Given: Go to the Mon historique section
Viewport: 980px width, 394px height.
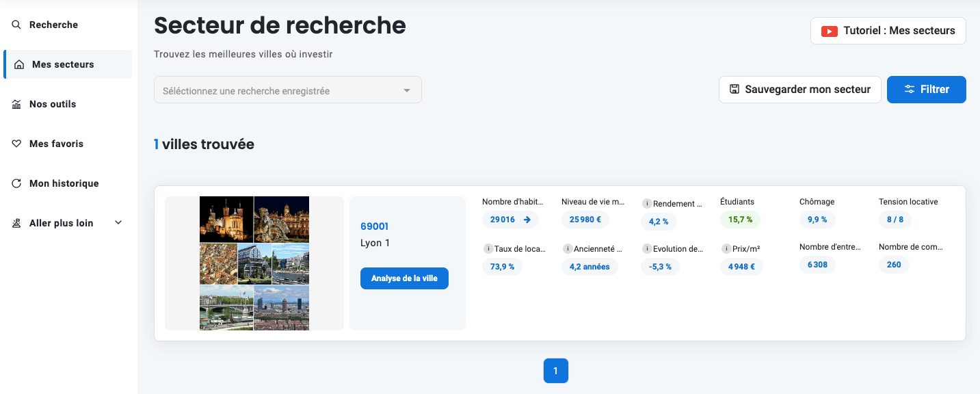Looking at the screenshot, I should [x=64, y=183].
